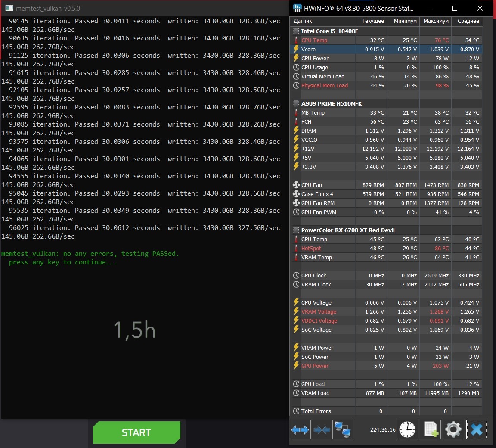Click the Vcore lightning bolt icon

coord(296,49)
